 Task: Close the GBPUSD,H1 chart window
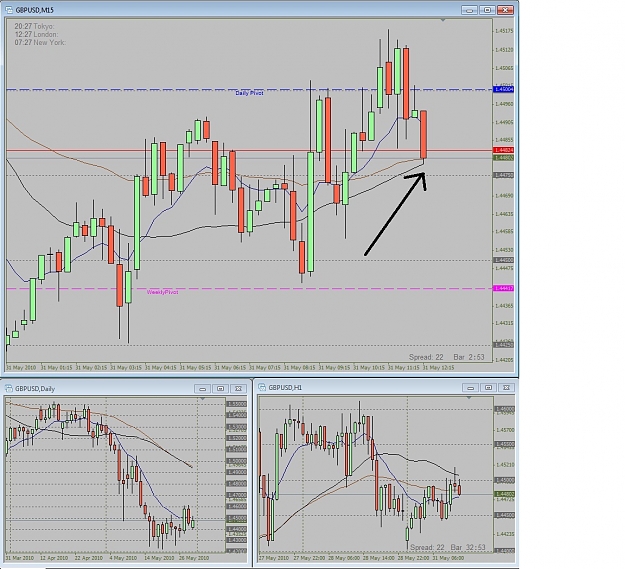(x=506, y=387)
